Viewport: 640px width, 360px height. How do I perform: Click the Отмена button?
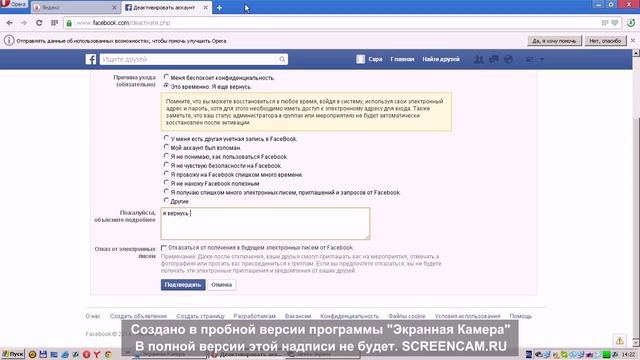coord(222,285)
